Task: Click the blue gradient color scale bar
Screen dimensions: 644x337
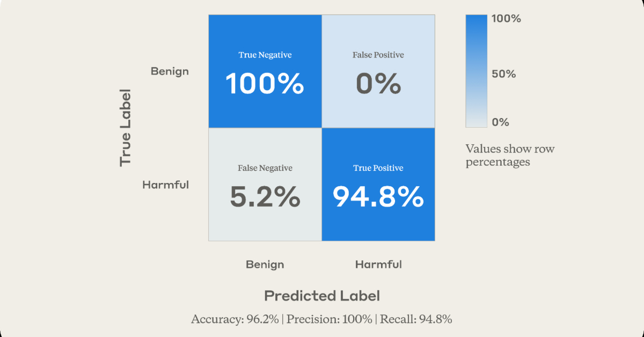Action: (476, 71)
